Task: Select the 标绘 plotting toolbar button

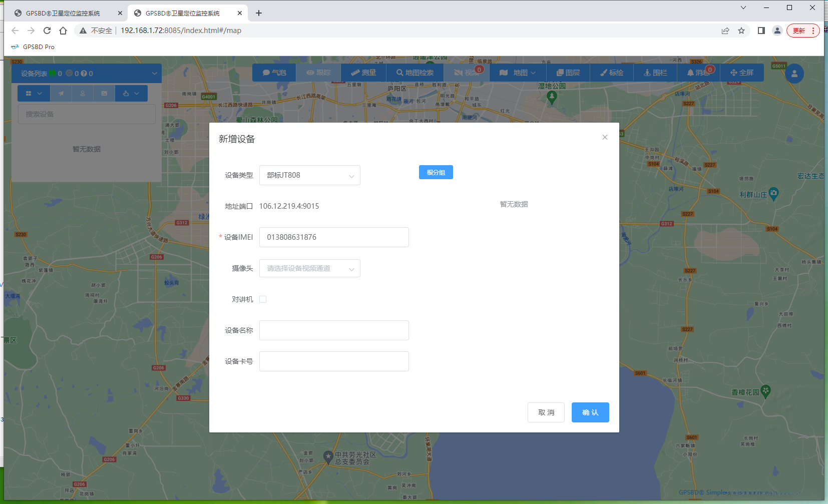Action: pos(611,73)
